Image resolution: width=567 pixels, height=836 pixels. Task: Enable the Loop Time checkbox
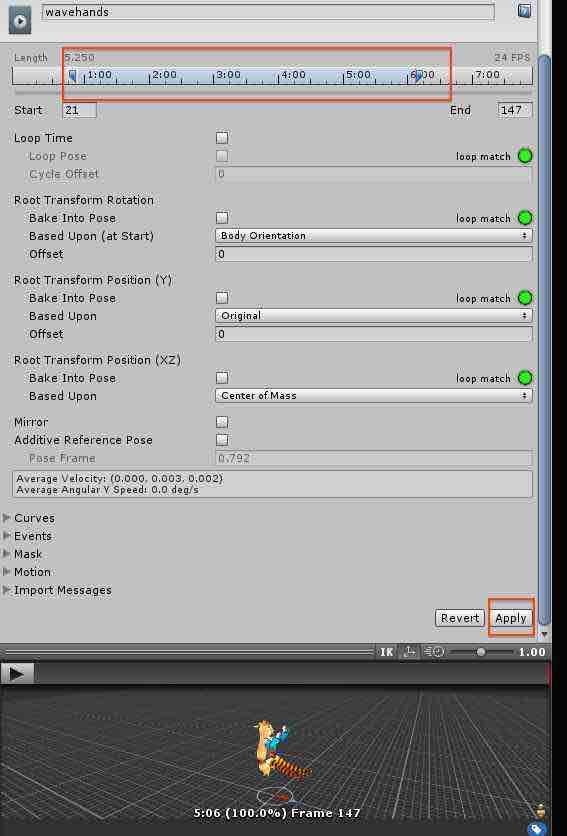click(x=222, y=138)
